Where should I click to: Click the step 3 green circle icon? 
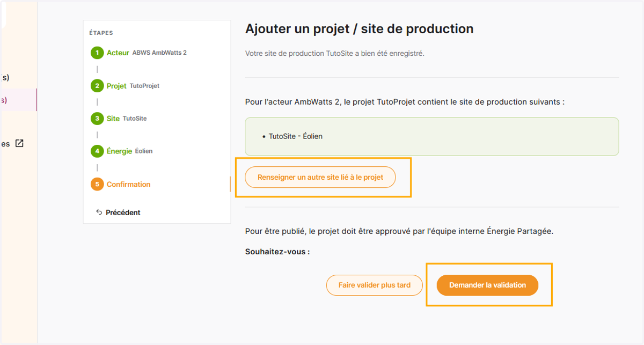click(97, 119)
